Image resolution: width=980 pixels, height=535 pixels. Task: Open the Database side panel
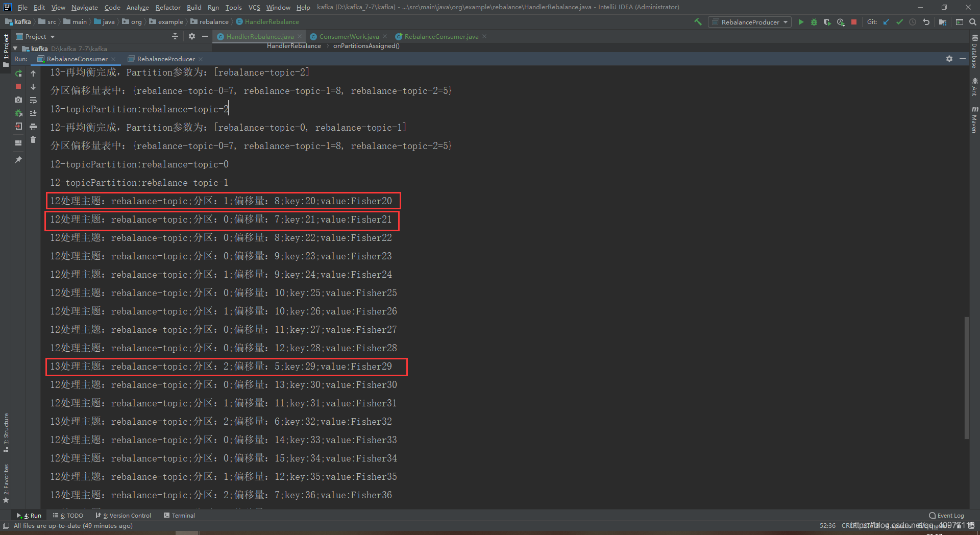pos(975,52)
